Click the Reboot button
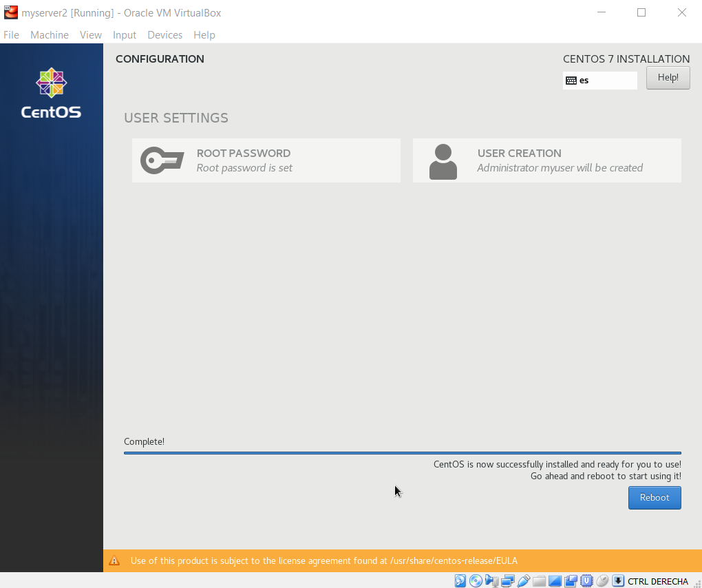Image resolution: width=702 pixels, height=588 pixels. click(655, 498)
